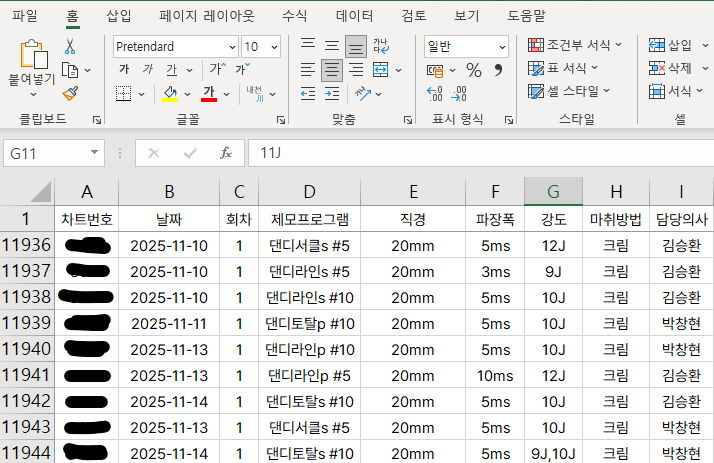The image size is (714, 463).
Task: Center text horizontally
Action: coord(332,70)
